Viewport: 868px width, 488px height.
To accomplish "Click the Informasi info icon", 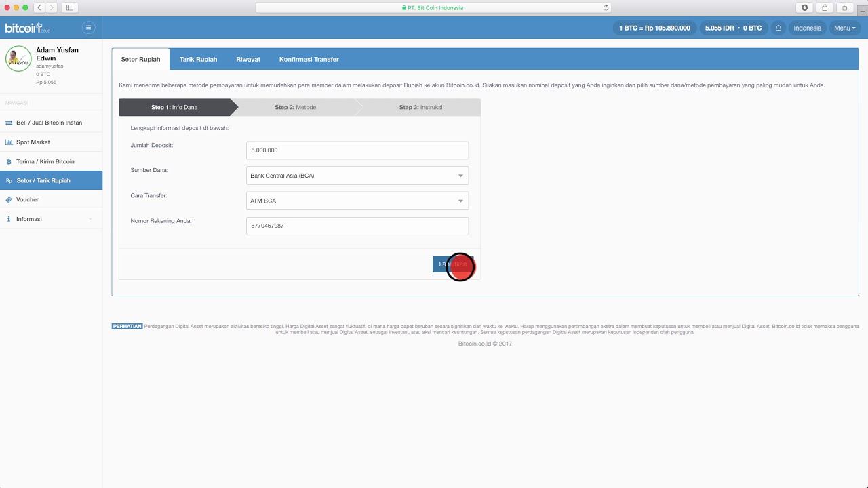I will [x=9, y=219].
